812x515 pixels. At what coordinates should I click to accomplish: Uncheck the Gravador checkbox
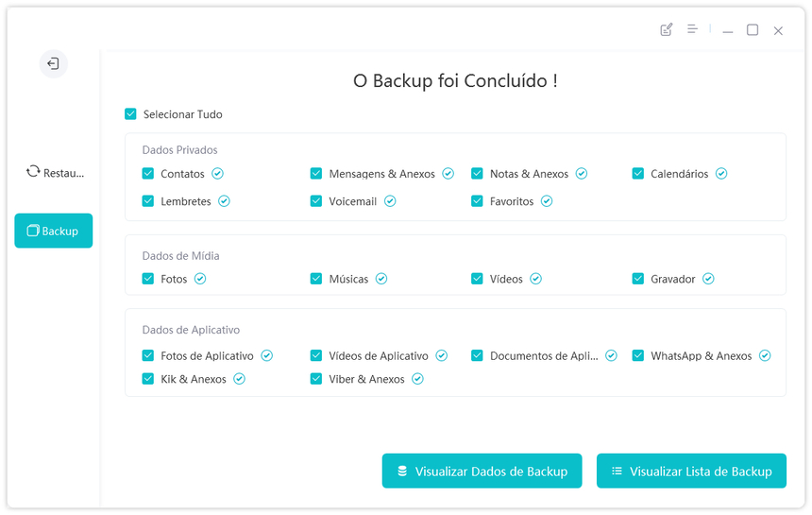[x=638, y=279]
